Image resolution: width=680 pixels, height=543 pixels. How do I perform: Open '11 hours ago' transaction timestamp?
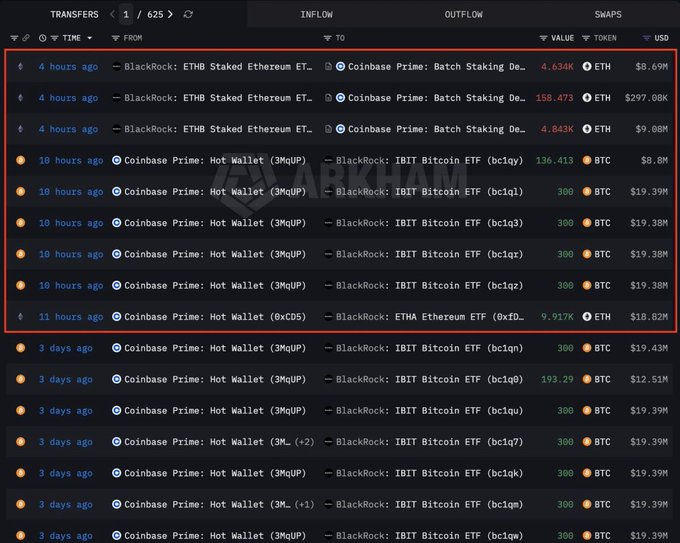click(71, 317)
